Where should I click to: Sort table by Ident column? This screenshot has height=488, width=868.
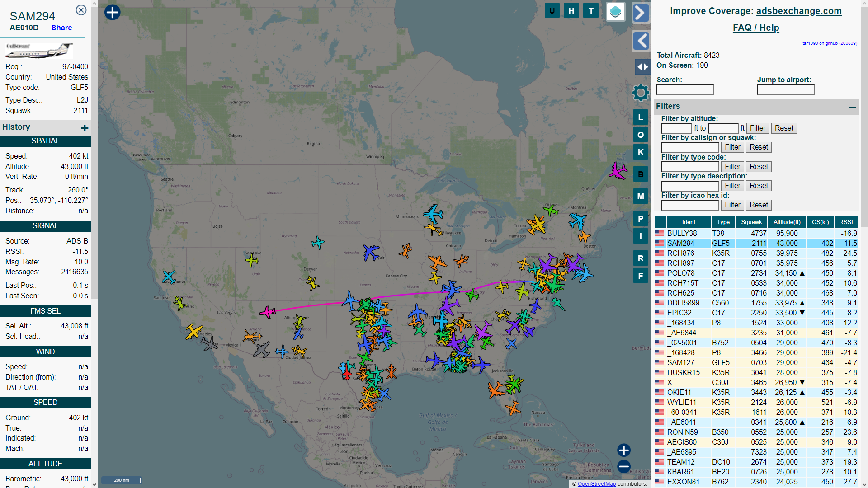pos(689,222)
